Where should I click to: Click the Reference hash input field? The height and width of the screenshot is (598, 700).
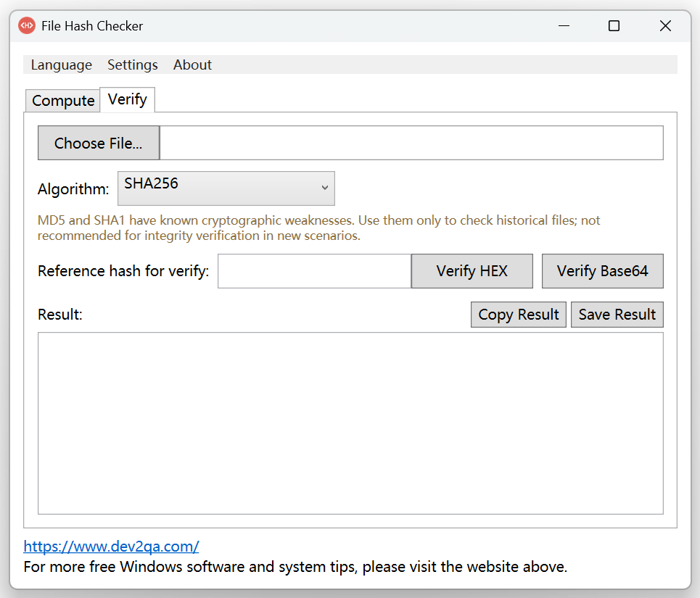tap(314, 271)
